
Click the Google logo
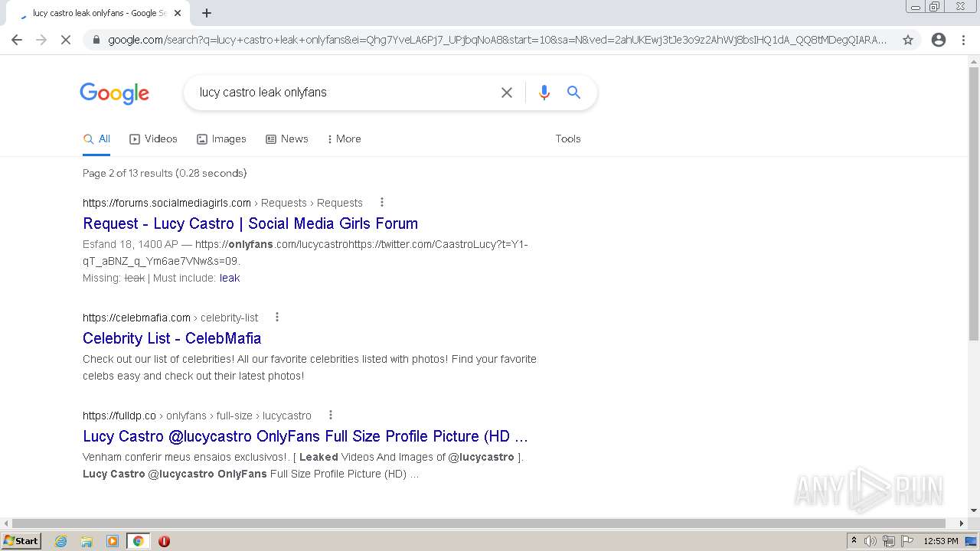coord(115,93)
